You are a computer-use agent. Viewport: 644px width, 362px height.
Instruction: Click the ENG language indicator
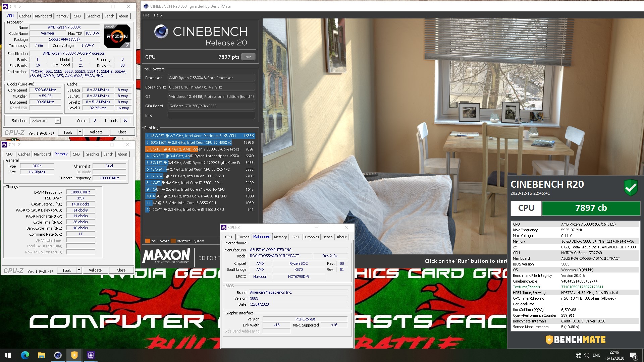(596, 355)
